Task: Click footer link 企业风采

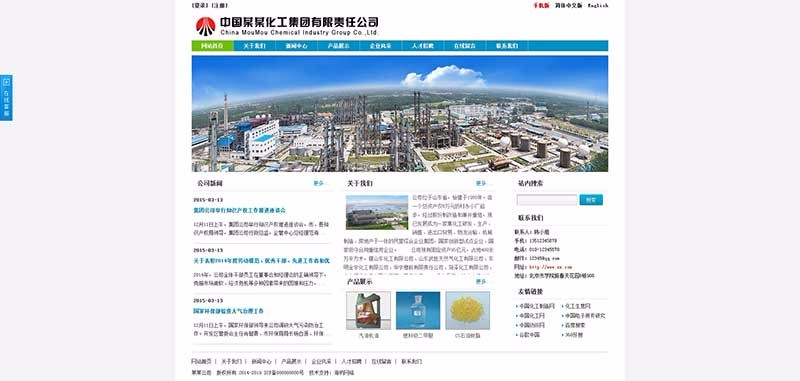Action: (x=321, y=362)
